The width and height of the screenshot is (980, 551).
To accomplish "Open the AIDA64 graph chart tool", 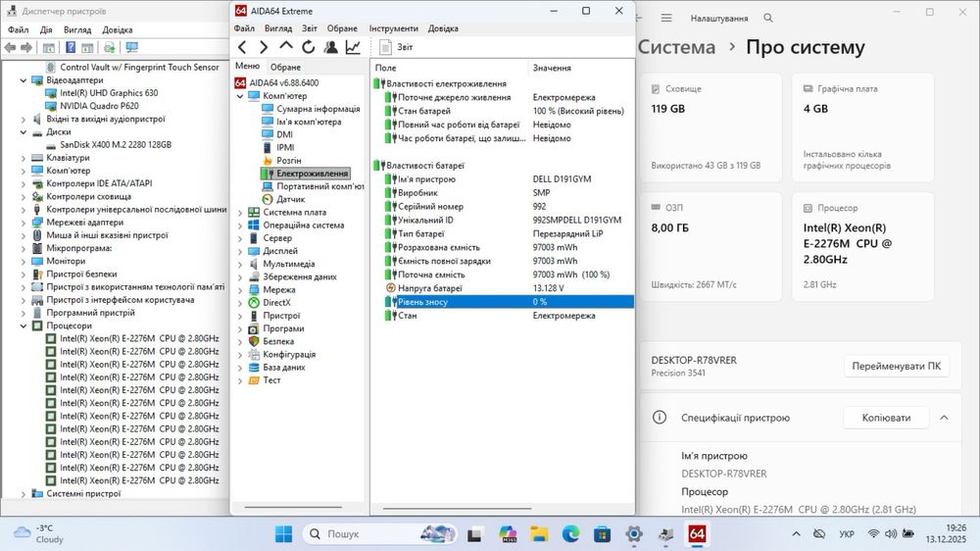I will point(353,47).
